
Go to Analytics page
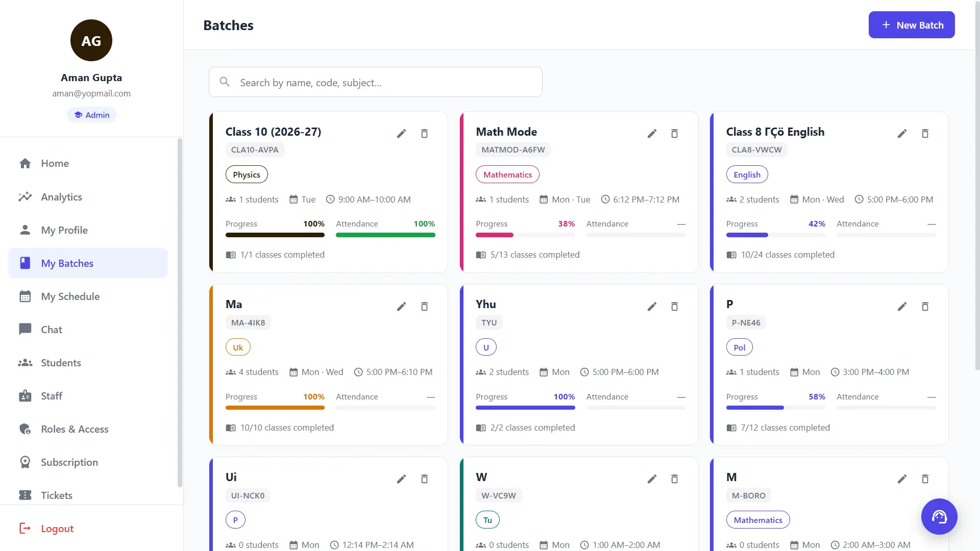88,197
